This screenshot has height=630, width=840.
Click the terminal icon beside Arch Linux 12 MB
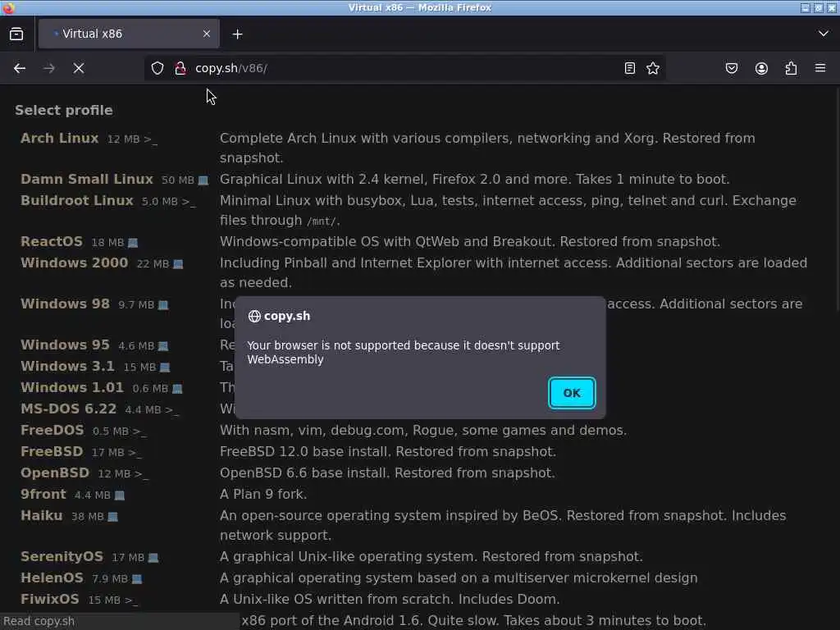(x=151, y=139)
